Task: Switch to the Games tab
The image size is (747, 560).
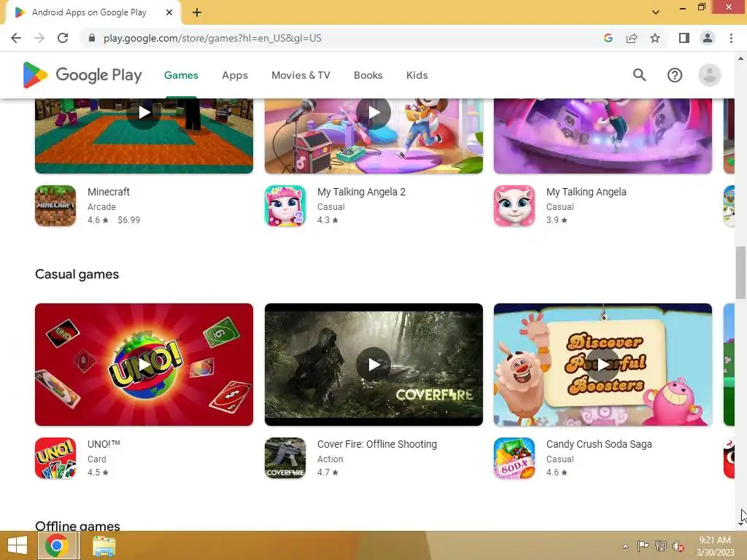Action: (x=181, y=75)
